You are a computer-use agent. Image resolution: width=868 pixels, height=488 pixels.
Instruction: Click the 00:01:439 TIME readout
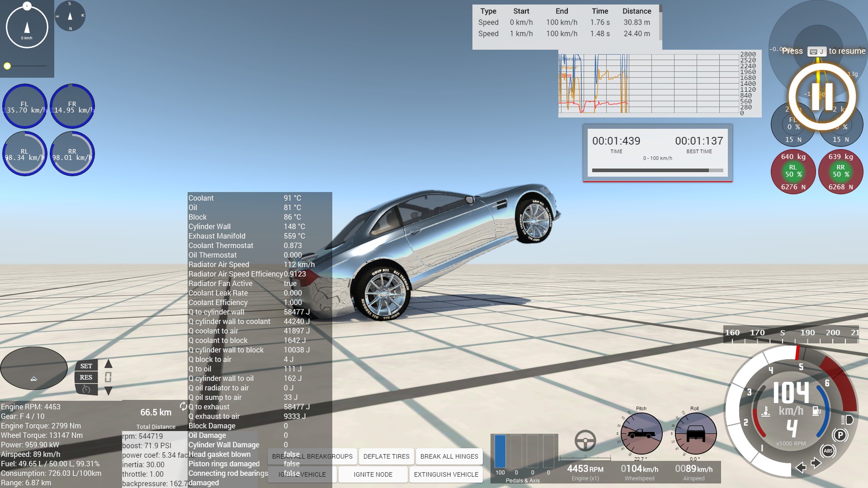coord(616,141)
